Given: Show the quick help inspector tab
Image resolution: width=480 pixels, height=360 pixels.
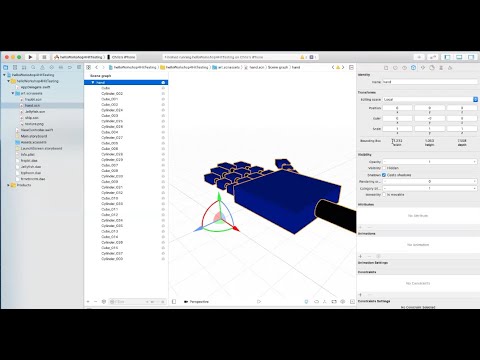Looking at the screenshot, I should 404,68.
